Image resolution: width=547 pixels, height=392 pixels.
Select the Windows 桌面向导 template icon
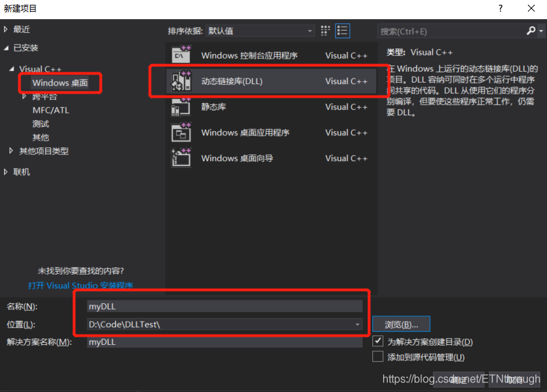[x=181, y=158]
